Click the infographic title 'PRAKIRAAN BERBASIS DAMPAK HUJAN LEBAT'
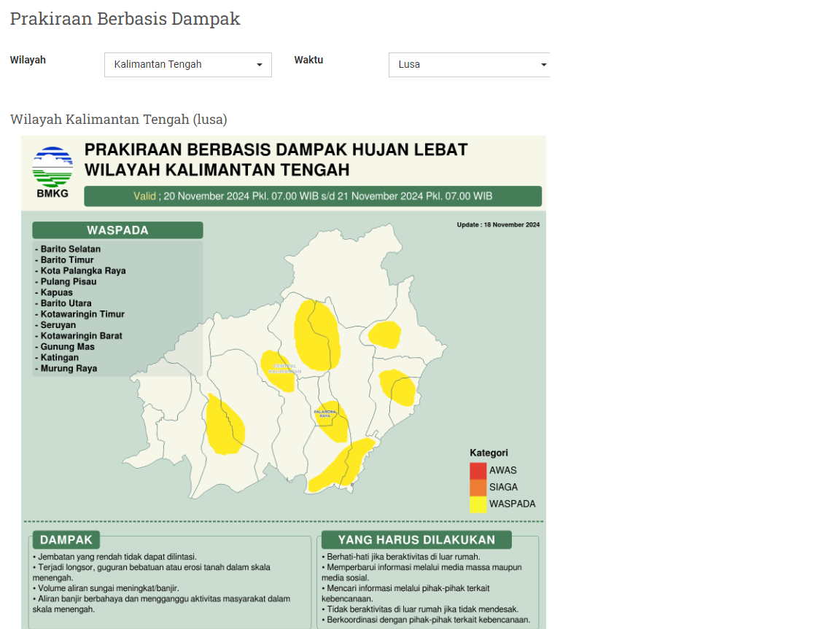The height and width of the screenshot is (629, 840). pos(276,150)
